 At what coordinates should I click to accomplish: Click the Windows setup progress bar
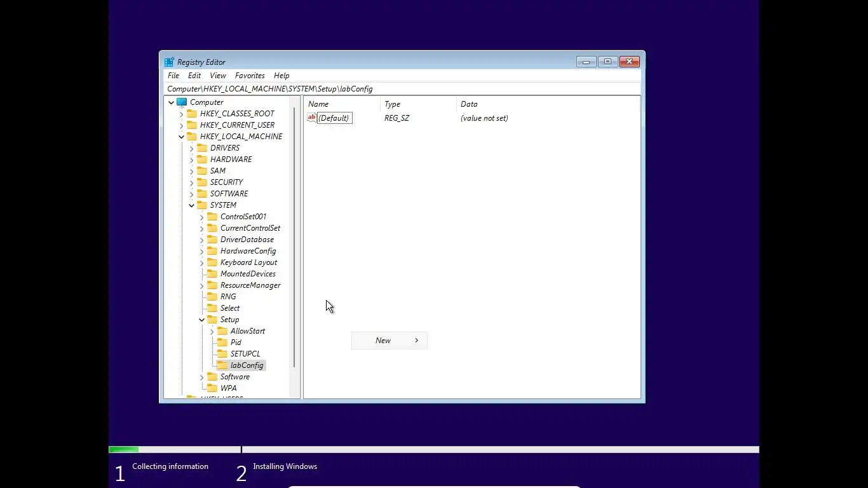(434, 450)
